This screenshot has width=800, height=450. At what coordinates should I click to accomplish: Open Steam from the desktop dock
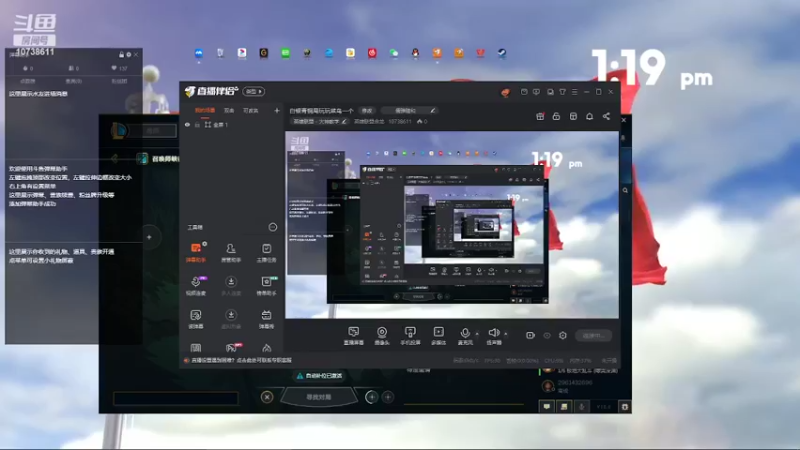point(502,53)
